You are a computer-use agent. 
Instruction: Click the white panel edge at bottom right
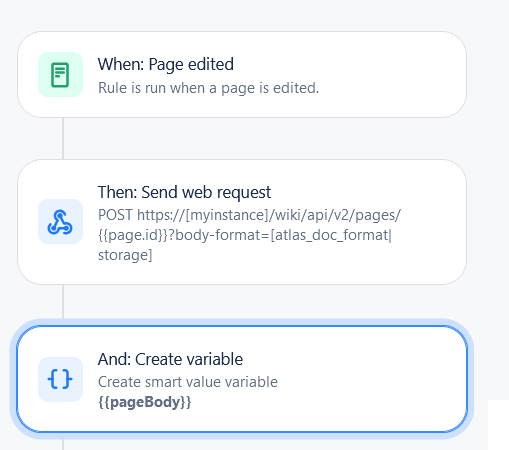coord(498,425)
